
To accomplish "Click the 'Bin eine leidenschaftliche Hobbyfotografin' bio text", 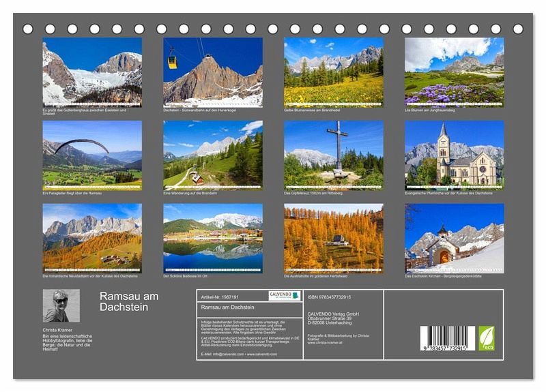I will coord(68,343).
